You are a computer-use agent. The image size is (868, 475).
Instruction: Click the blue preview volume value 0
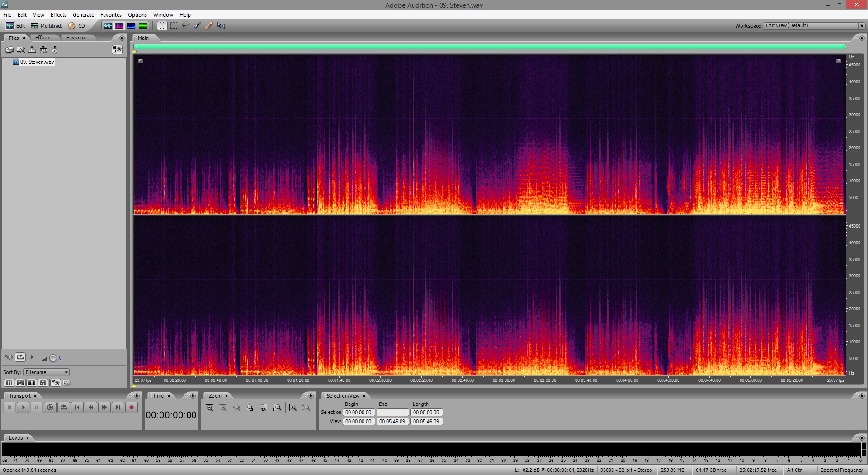click(x=60, y=358)
